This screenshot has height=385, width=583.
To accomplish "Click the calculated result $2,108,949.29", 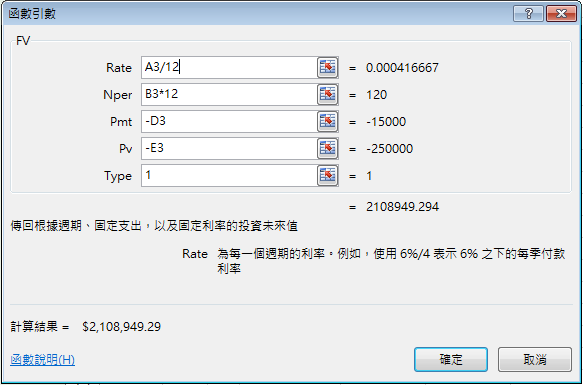I will point(122,327).
